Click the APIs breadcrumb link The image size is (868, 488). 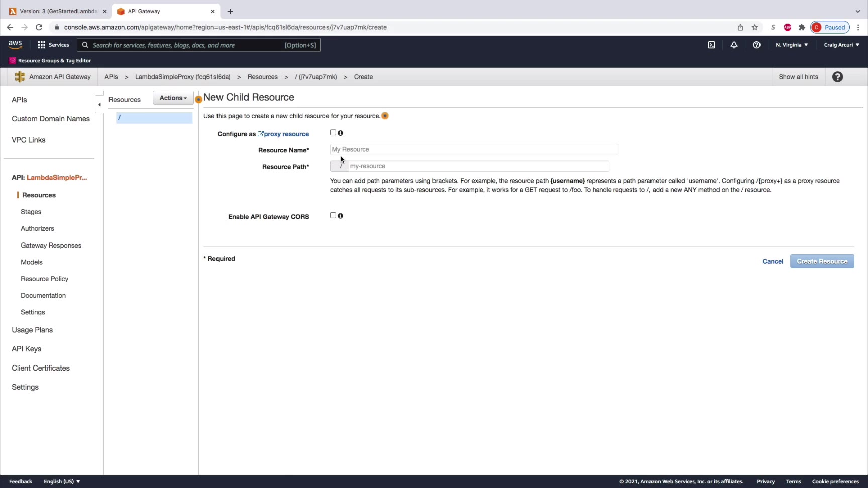click(x=111, y=77)
